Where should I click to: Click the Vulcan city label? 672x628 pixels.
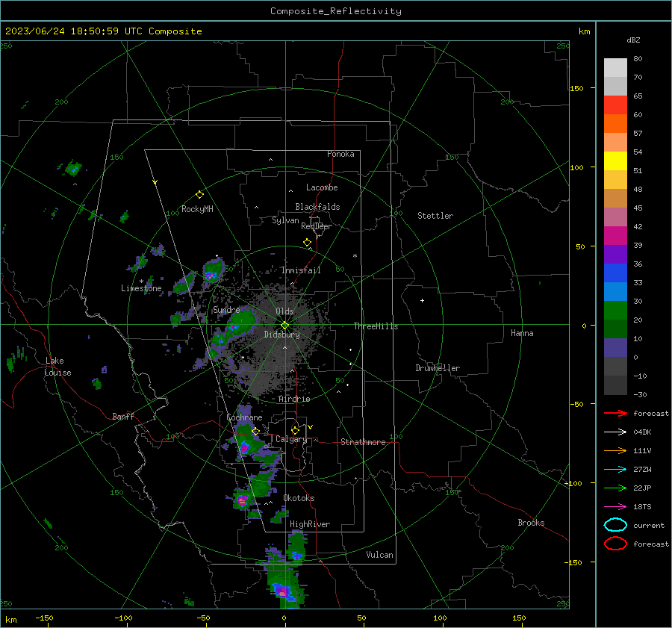[380, 555]
